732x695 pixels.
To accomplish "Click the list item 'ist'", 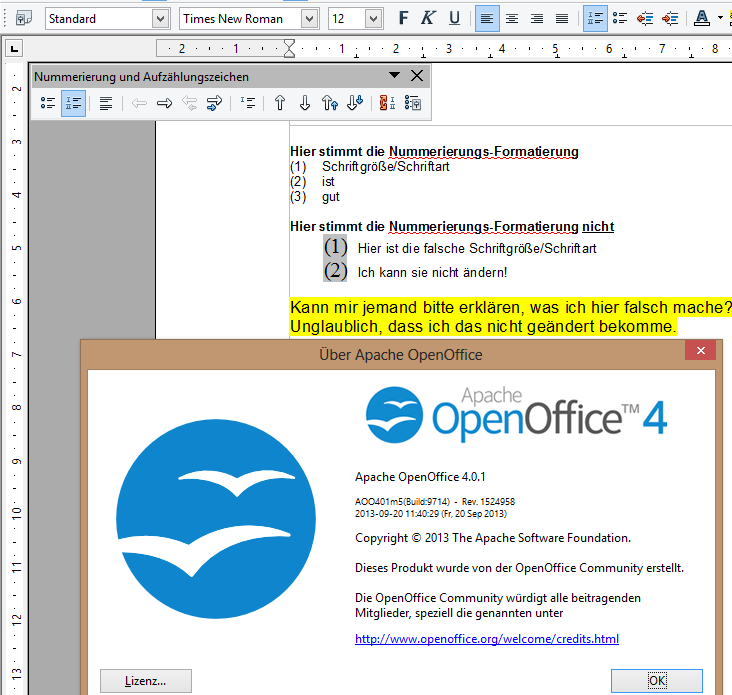I will coord(328,182).
